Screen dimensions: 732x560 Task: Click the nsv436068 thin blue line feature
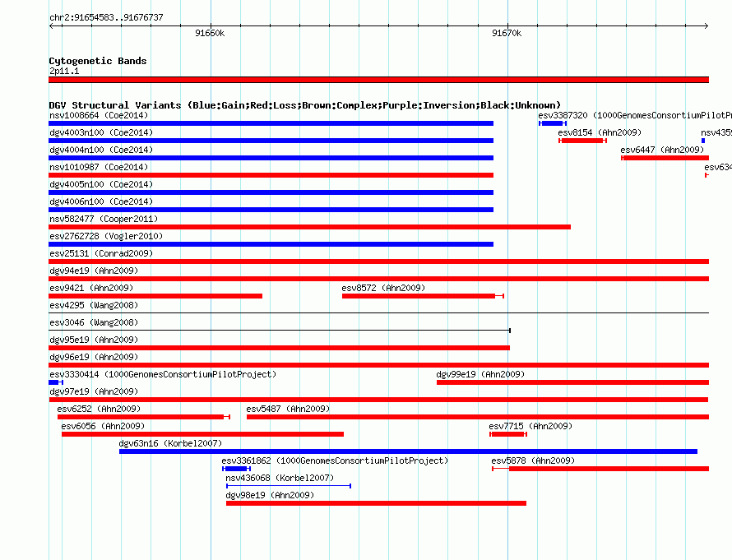[x=289, y=486]
